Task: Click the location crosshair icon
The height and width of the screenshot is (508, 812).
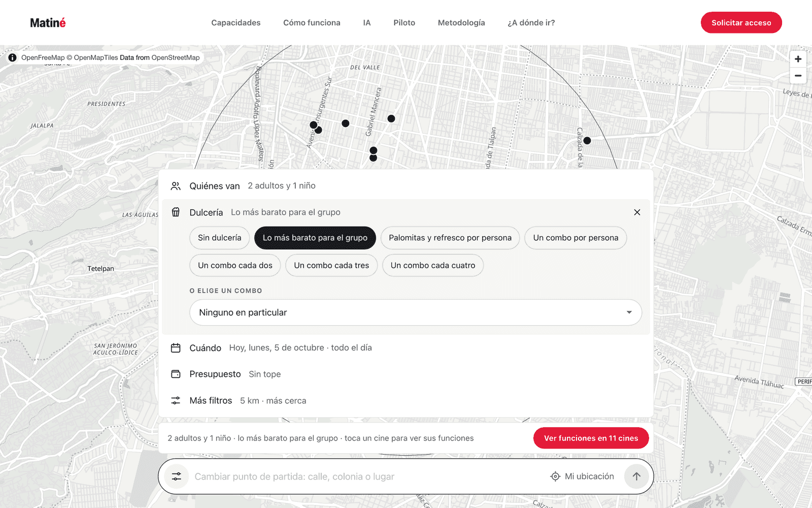Action: click(555, 477)
